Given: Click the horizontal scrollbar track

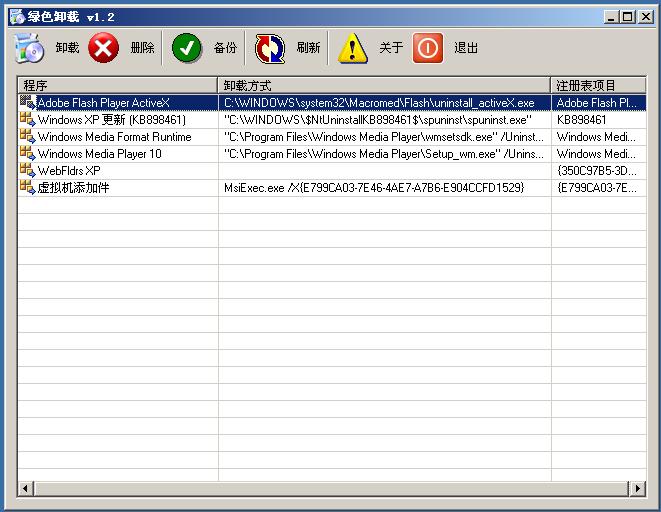Looking at the screenshot, I should pyautogui.click(x=332, y=488).
